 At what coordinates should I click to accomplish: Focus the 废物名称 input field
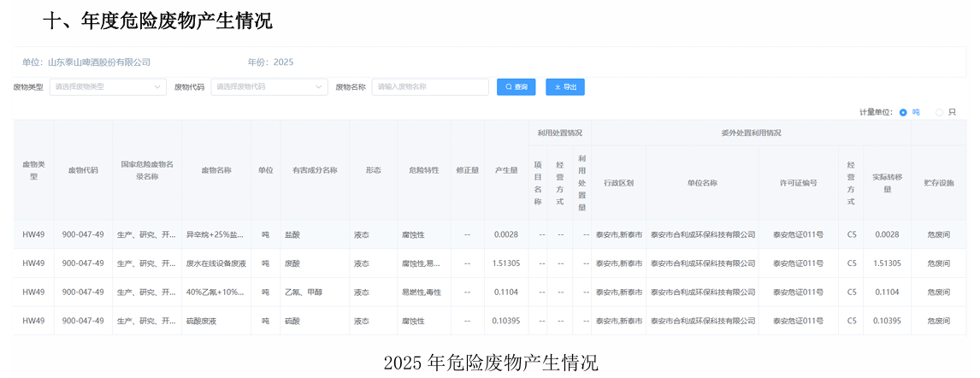tap(430, 87)
